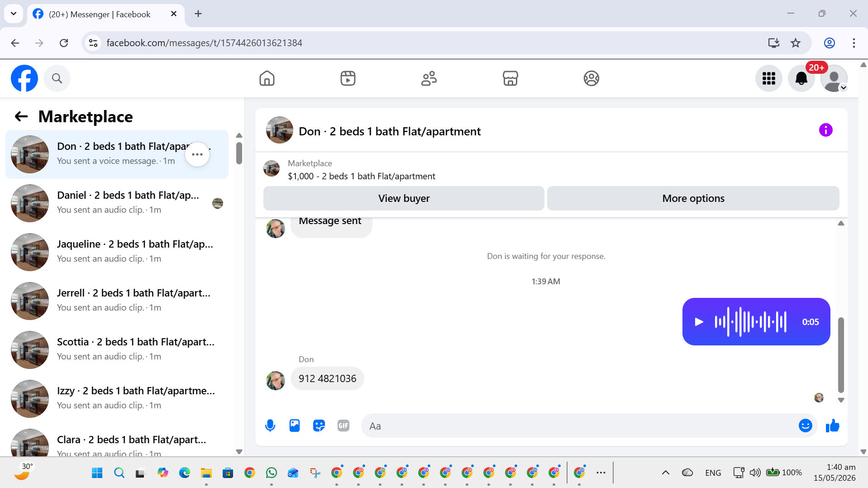
Task: Open the Friends icon in top navigation
Action: 429,78
